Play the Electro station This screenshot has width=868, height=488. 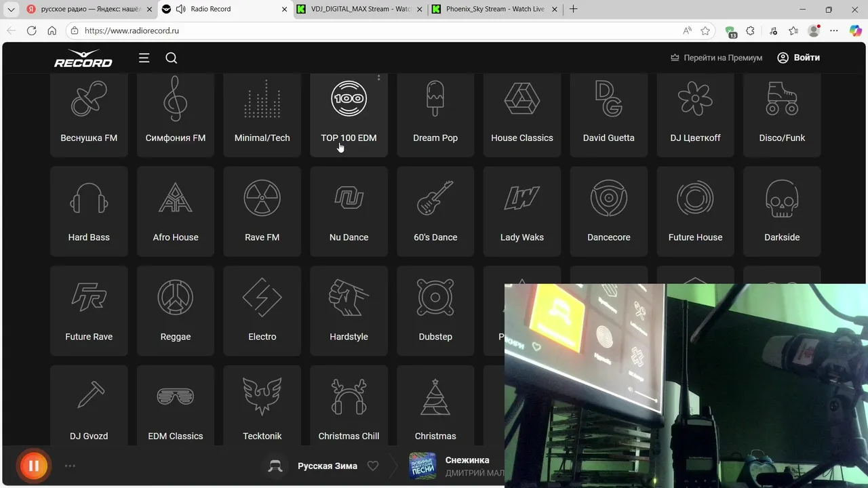(x=262, y=311)
